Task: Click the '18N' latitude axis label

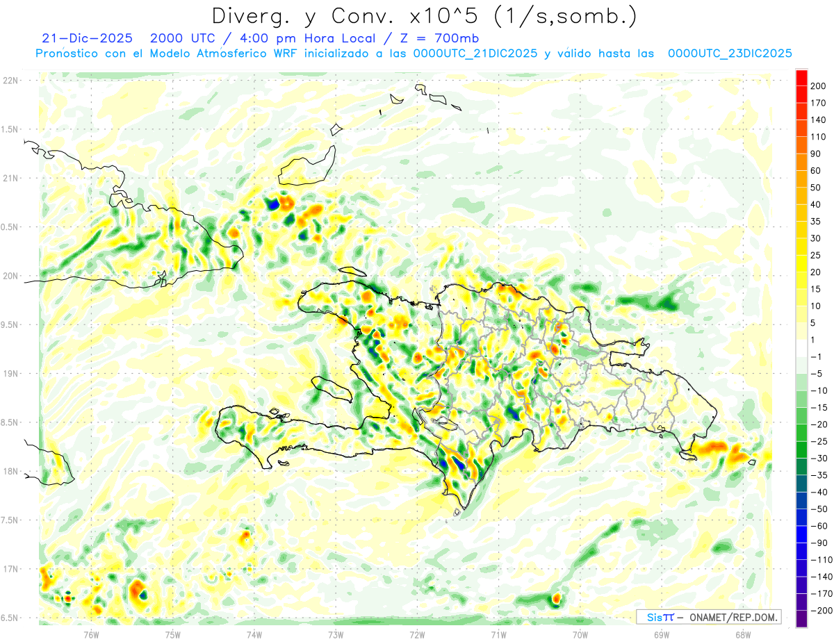Action: pyautogui.click(x=11, y=471)
